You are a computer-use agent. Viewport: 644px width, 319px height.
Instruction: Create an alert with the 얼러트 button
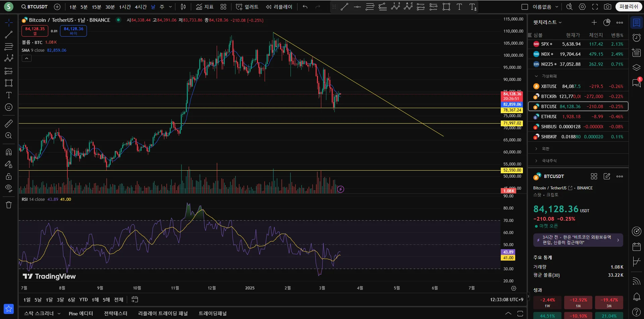coord(247,7)
